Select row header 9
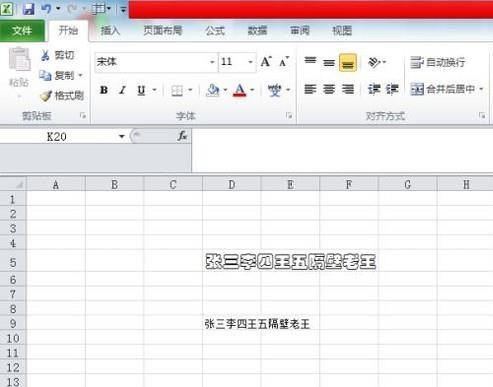The image size is (493, 387). [13, 323]
